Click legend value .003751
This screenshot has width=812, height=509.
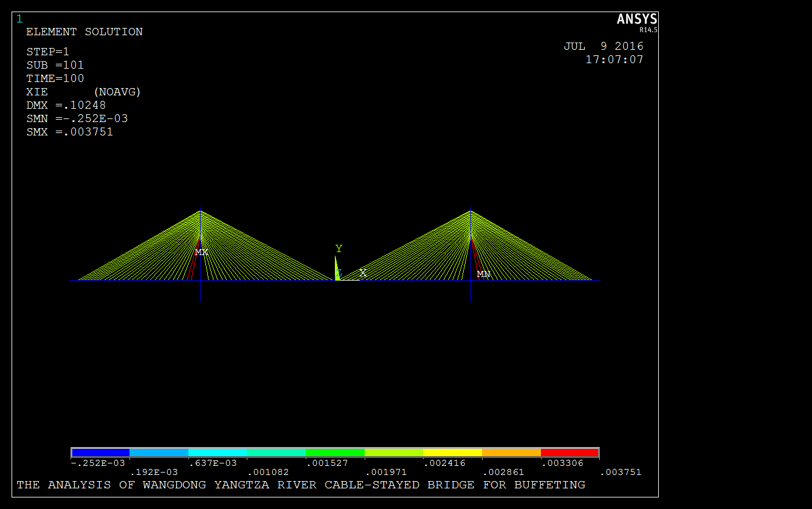(621, 472)
